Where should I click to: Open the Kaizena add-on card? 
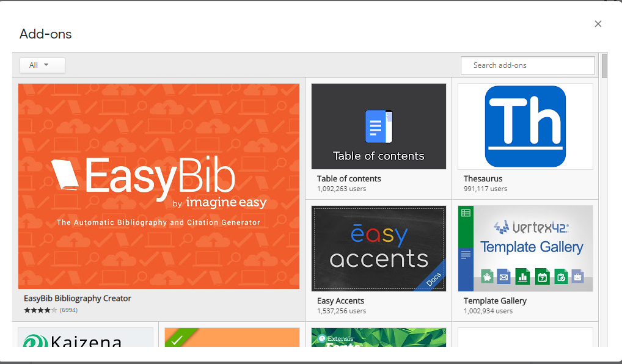[x=86, y=337]
